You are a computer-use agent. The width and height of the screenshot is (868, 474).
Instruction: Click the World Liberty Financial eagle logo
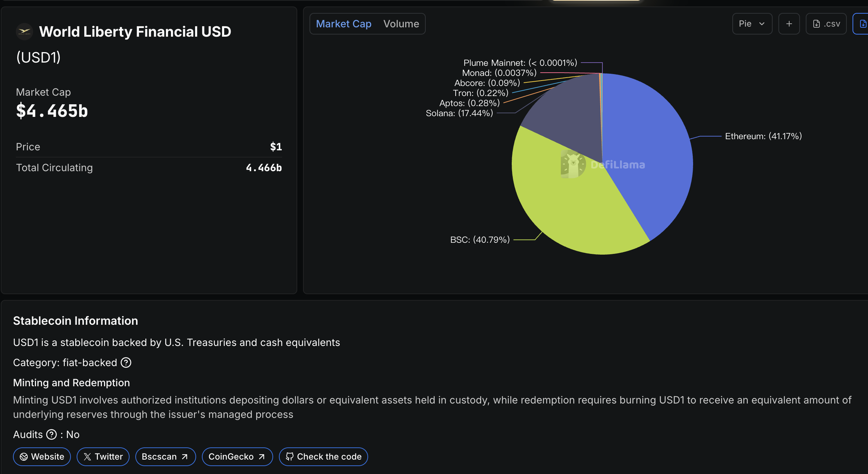tap(24, 31)
